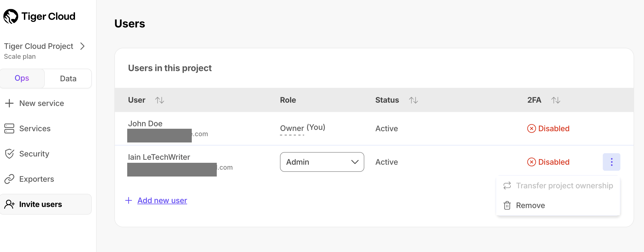Expand the Tiger Cloud Project chevron

82,46
